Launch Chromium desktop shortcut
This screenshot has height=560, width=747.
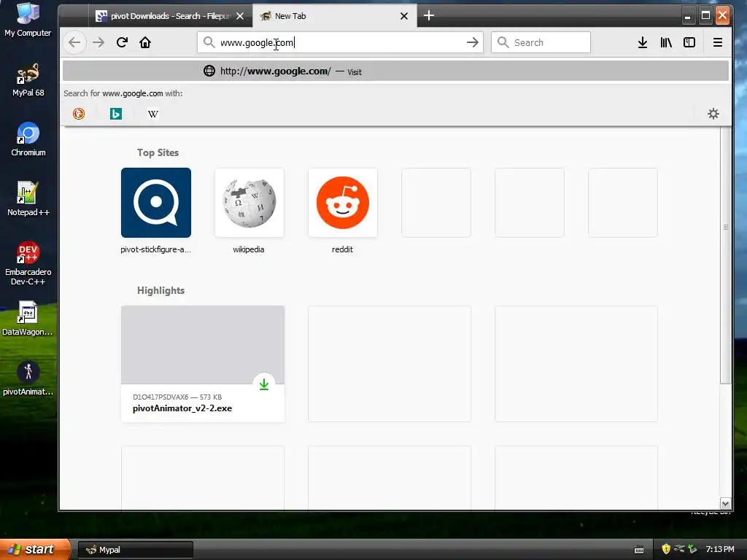click(x=28, y=139)
